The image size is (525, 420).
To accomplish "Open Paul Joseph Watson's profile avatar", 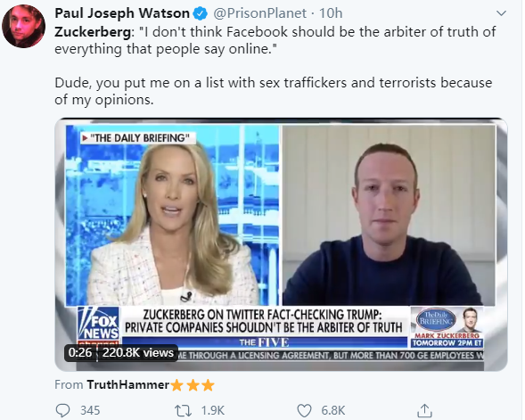I will pos(23,26).
